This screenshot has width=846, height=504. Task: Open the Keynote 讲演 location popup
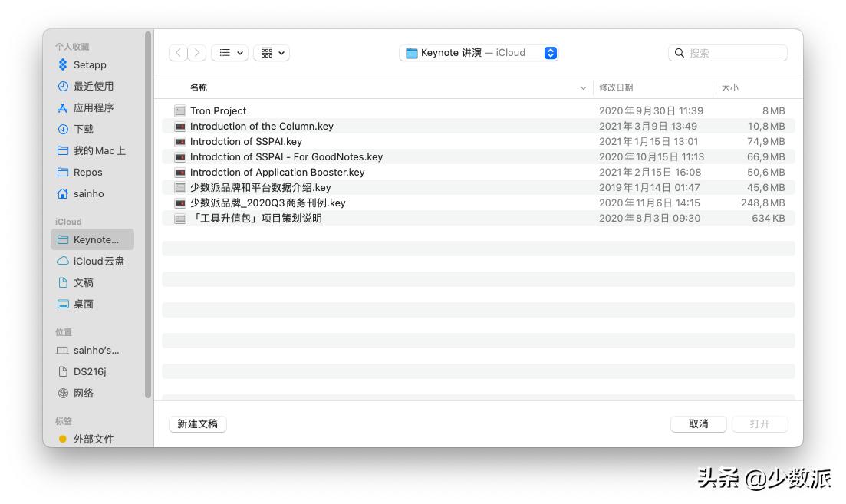tap(479, 53)
